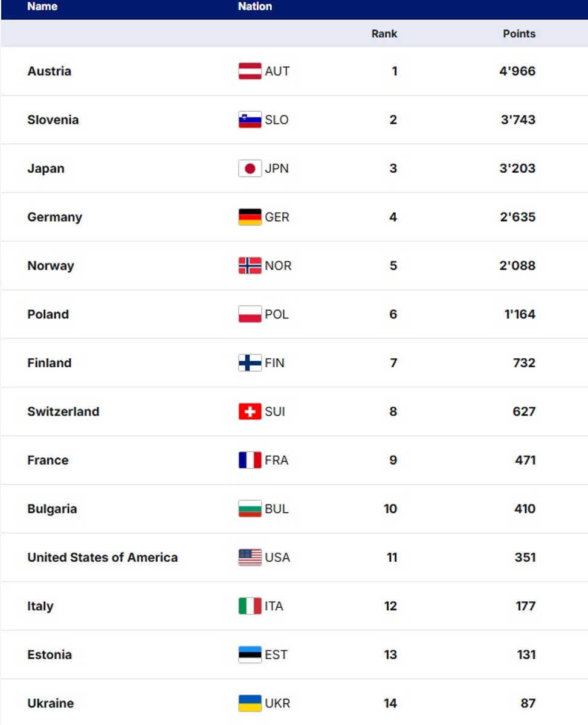The height and width of the screenshot is (725, 588).
Task: Click the Slovenia flag icon
Action: pyautogui.click(x=250, y=120)
